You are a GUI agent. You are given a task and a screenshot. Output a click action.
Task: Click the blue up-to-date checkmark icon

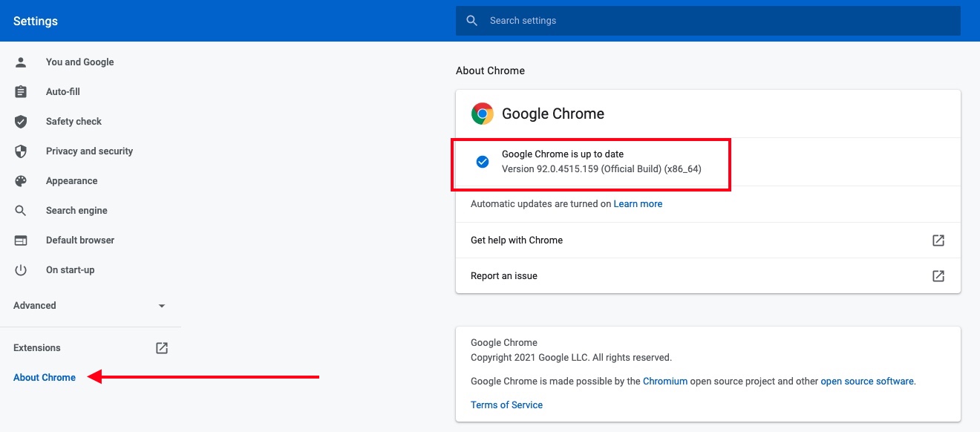click(483, 162)
